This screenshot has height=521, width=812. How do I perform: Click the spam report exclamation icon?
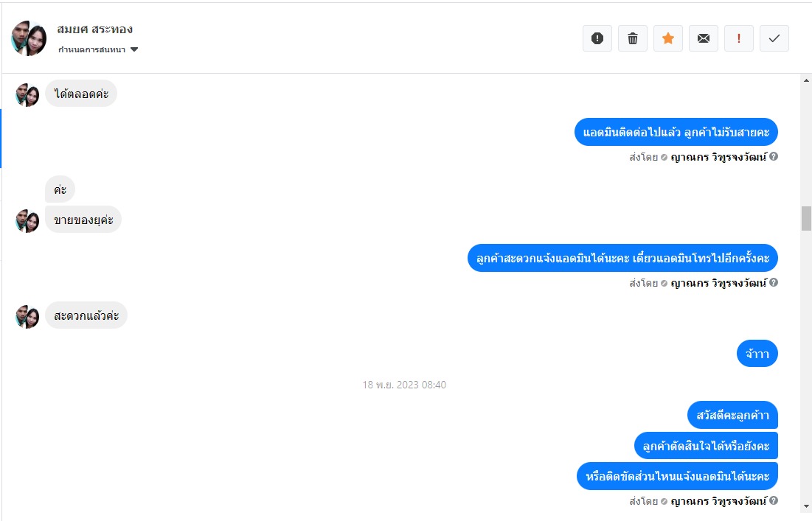[597, 38]
